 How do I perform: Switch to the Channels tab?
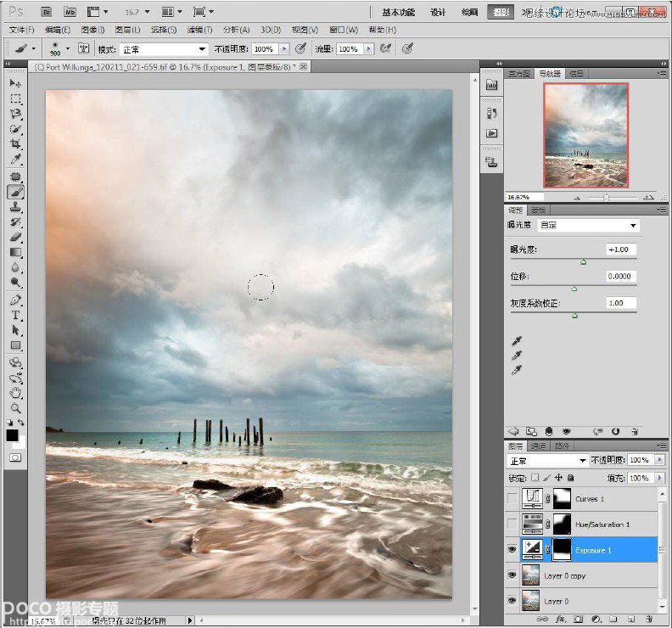pos(538,446)
